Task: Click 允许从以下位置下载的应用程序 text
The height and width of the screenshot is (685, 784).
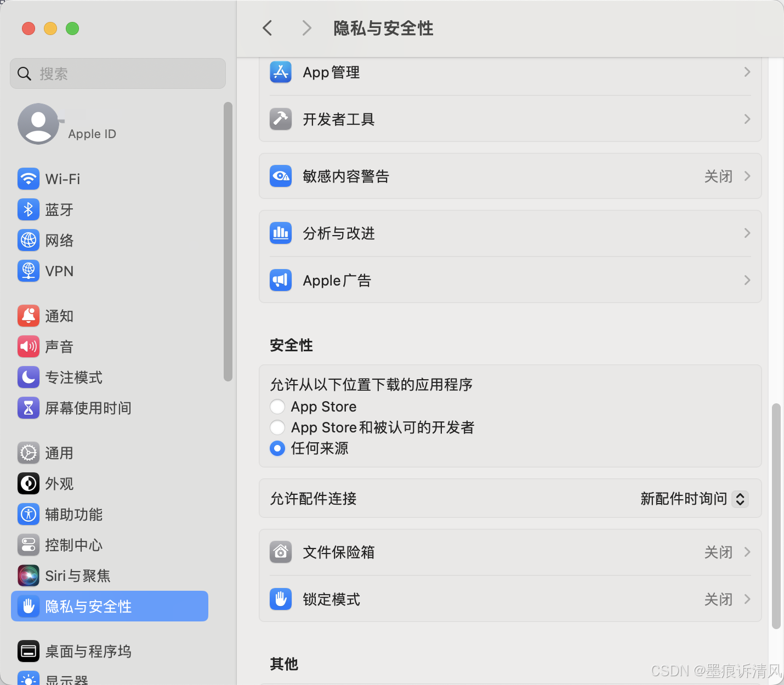Action: click(371, 385)
